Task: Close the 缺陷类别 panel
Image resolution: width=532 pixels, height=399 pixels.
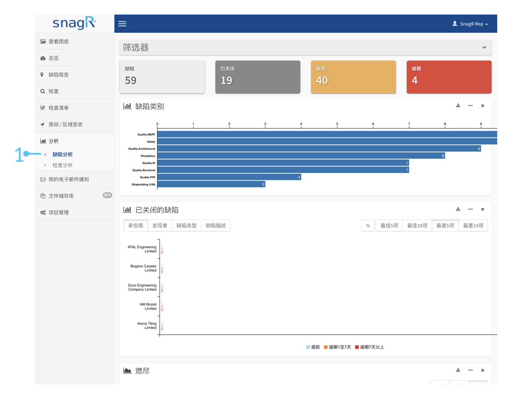Action: [x=483, y=106]
